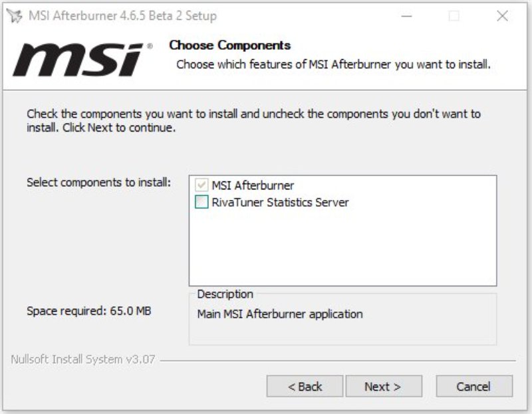Image resolution: width=532 pixels, height=414 pixels.
Task: Click the Description group box title
Action: point(225,294)
